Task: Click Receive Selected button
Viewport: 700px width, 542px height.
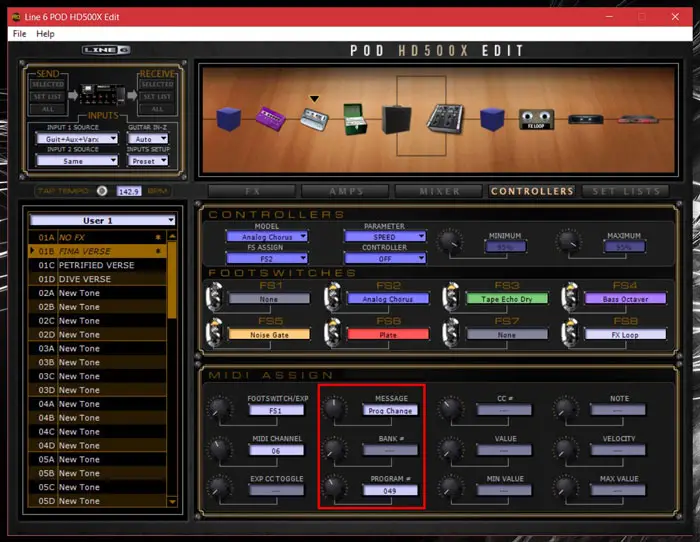Action: pyautogui.click(x=157, y=84)
